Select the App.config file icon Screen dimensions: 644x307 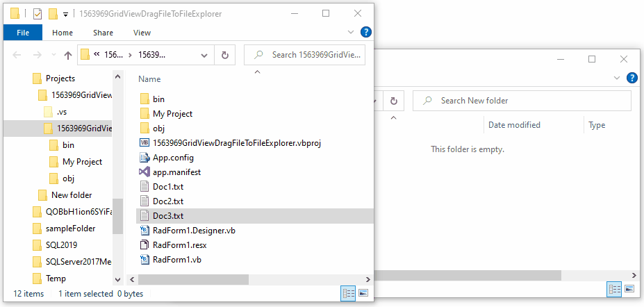[x=145, y=157]
